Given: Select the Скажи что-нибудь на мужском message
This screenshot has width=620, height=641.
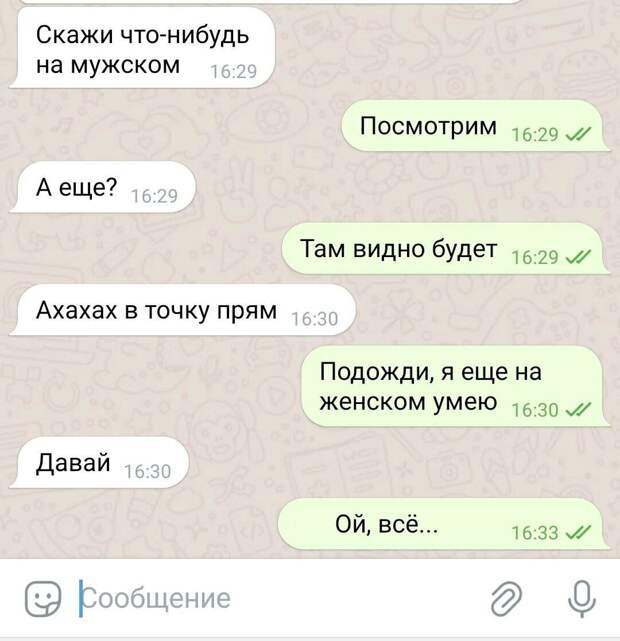Looking at the screenshot, I should coord(141,48).
